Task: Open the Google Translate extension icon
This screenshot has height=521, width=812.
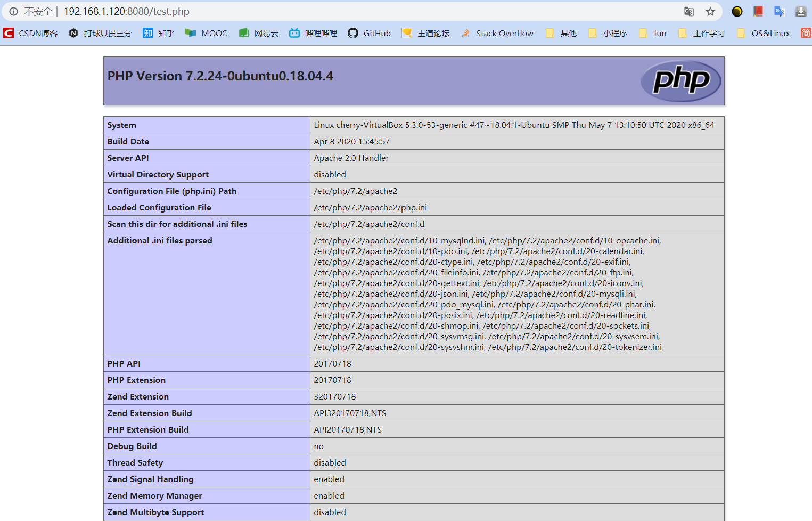Action: pyautogui.click(x=780, y=11)
